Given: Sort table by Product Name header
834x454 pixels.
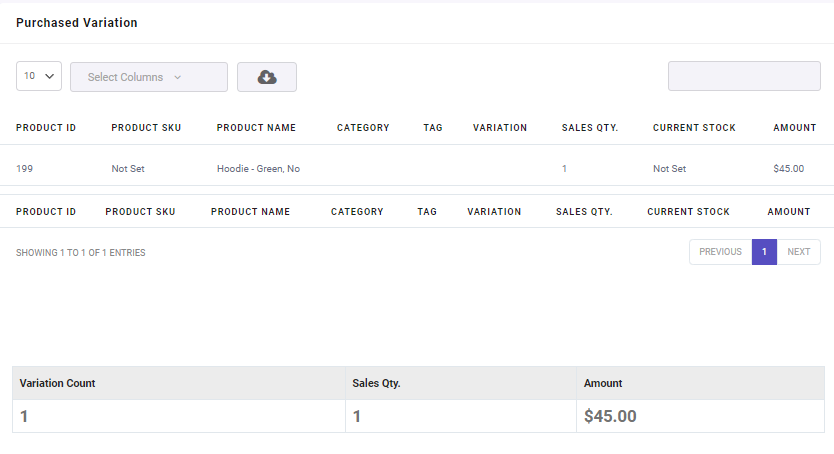Looking at the screenshot, I should point(256,128).
